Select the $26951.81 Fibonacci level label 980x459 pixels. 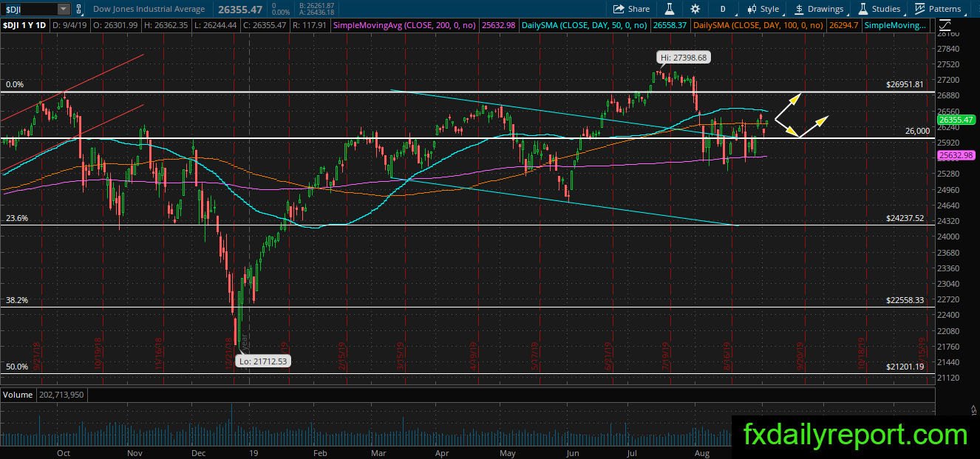[905, 84]
